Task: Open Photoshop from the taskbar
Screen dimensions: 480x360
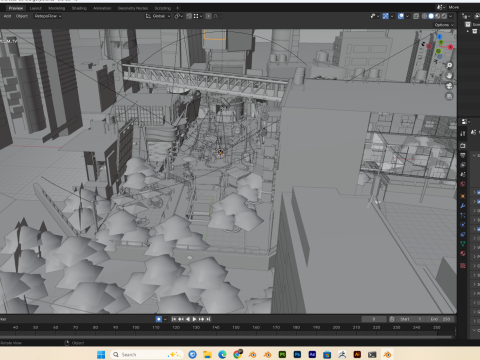Action: click(297, 354)
